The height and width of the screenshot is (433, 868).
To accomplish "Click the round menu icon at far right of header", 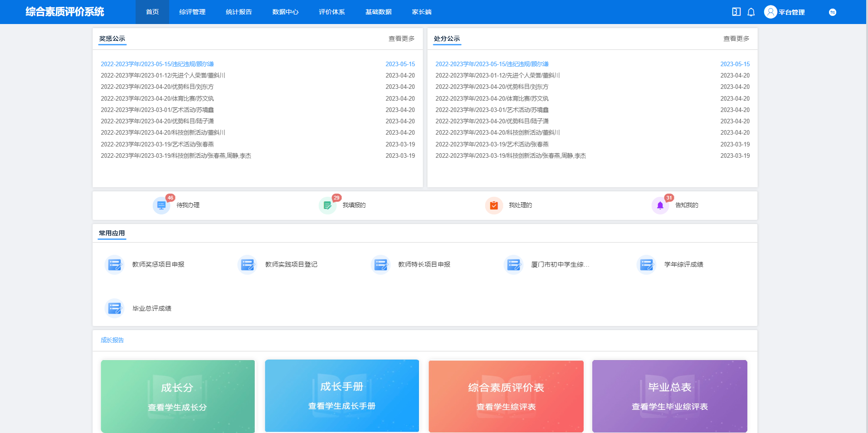I will tap(832, 12).
